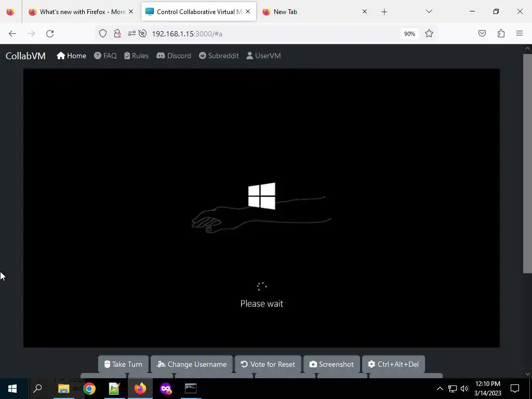Open the UserVM nav link

pos(263,56)
